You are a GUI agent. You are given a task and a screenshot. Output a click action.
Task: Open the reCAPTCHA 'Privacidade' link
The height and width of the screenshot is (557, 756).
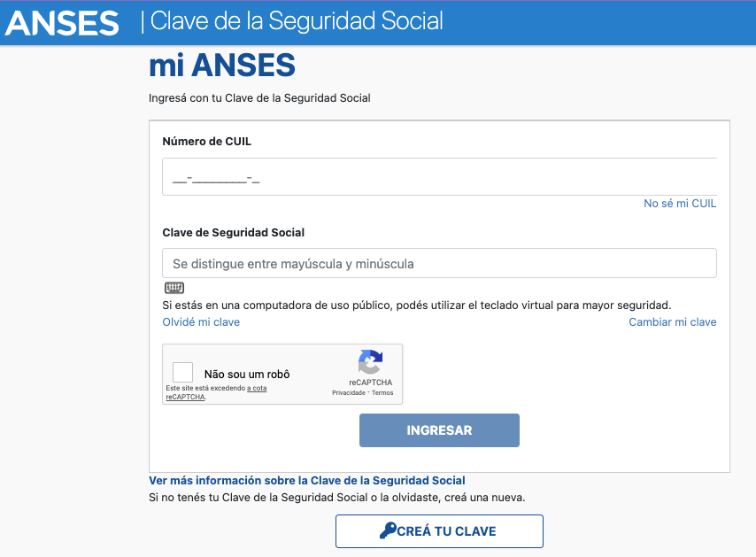point(349,393)
